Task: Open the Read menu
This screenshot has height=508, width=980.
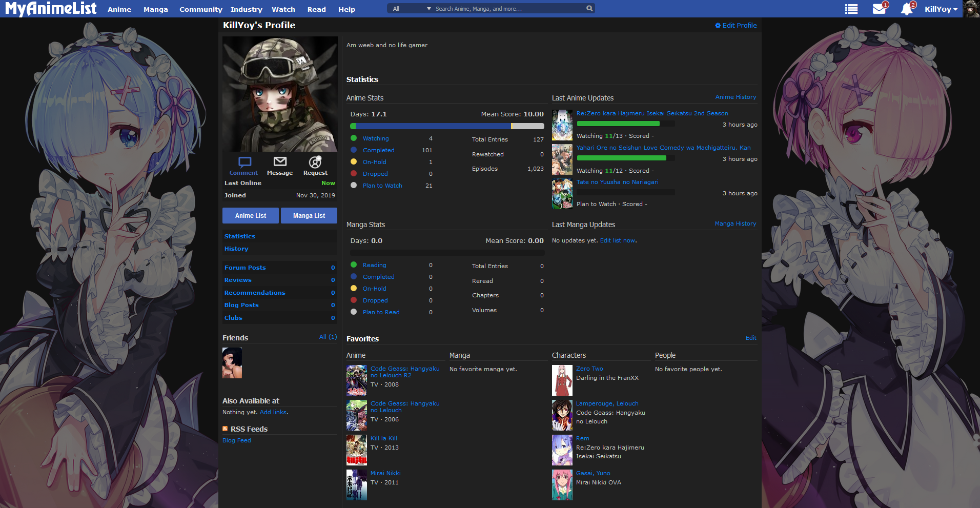Action: click(x=317, y=9)
